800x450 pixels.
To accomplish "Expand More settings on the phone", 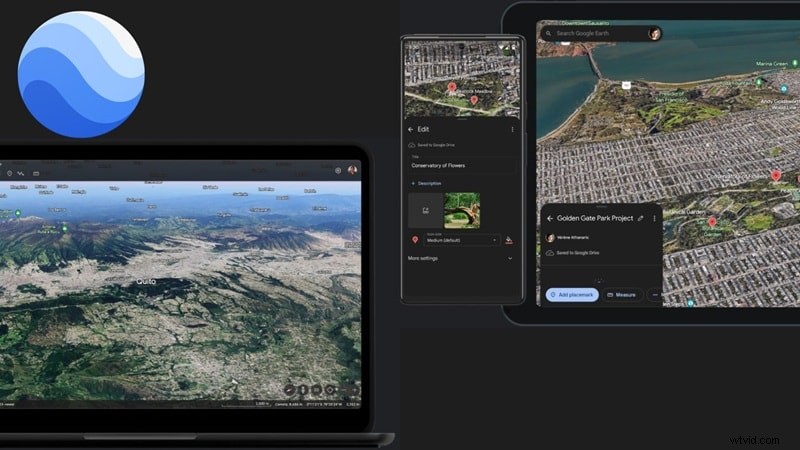I will click(x=460, y=258).
